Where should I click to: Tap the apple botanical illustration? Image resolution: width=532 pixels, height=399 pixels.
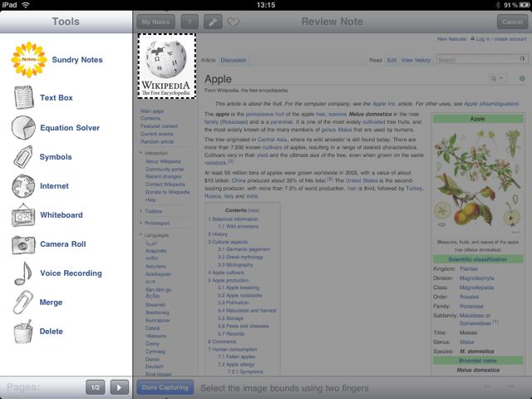click(477, 180)
